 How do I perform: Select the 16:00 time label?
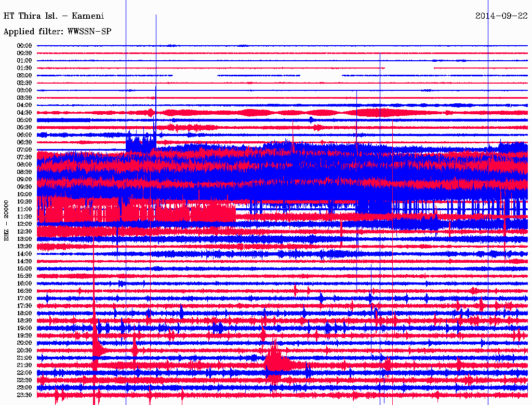coord(24,283)
